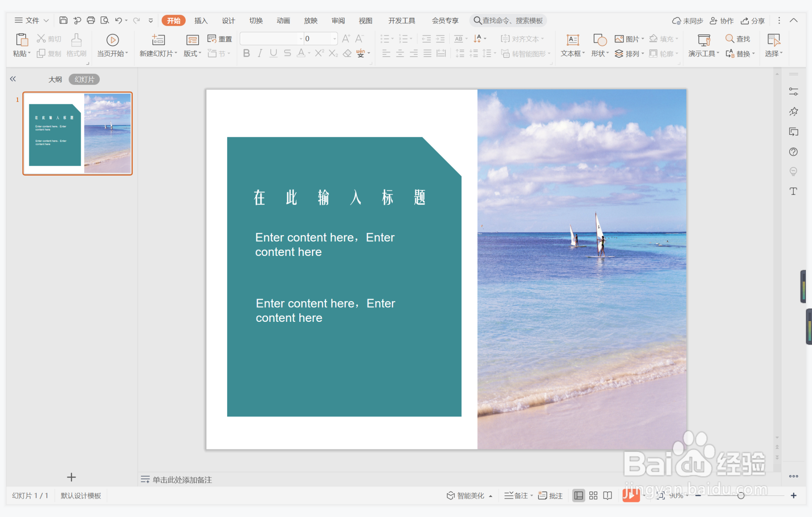Expand the 粘贴 paste options arrow

[x=29, y=53]
